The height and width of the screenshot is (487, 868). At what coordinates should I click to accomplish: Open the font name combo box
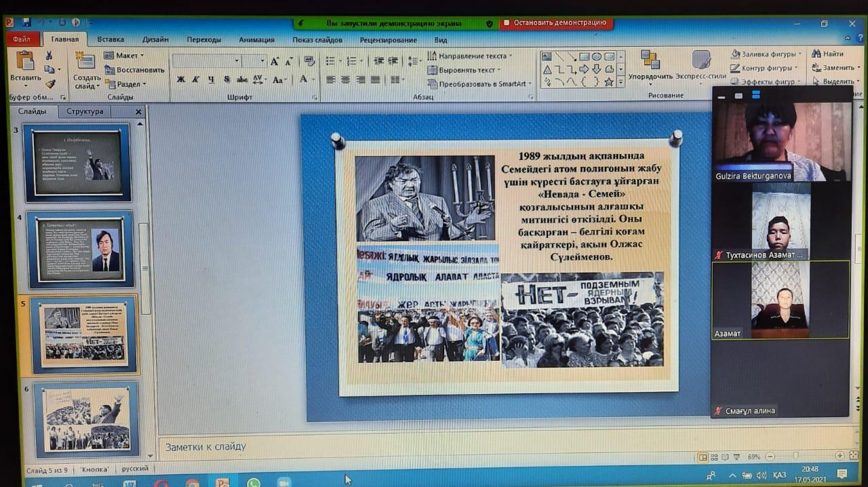pos(206,61)
